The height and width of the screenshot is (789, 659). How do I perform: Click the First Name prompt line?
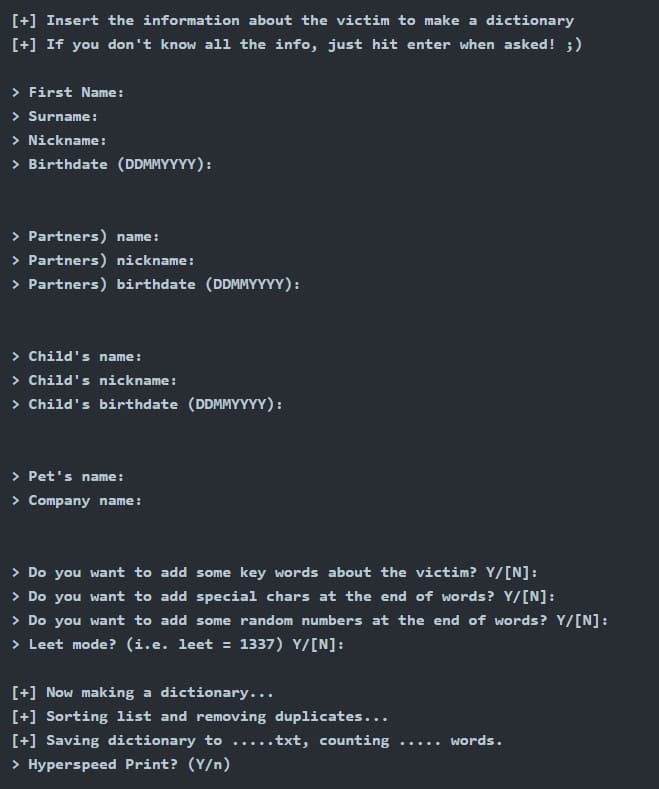(x=76, y=92)
